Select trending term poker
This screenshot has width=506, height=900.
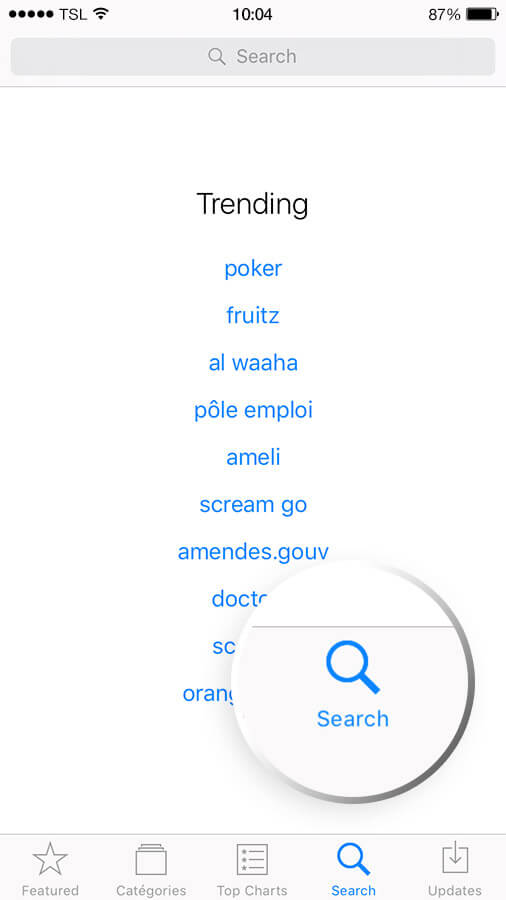[x=253, y=269]
